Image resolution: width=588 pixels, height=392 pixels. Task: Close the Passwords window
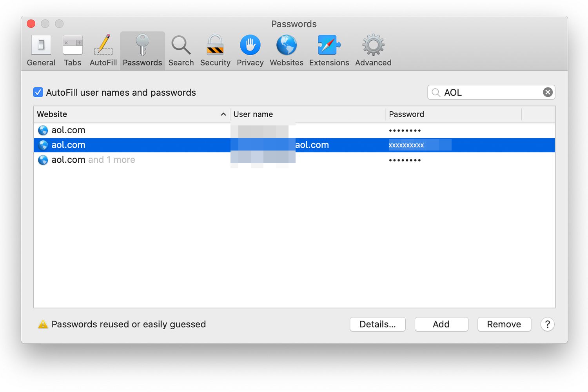[x=31, y=24]
